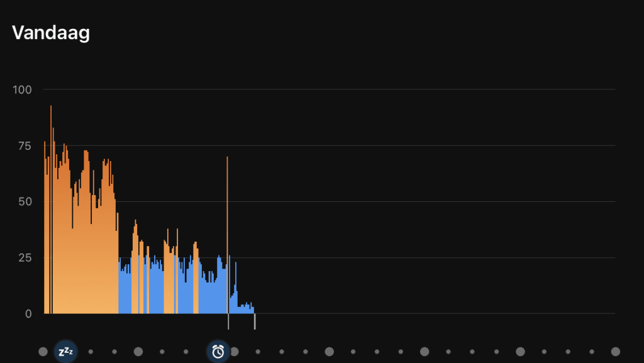The height and width of the screenshot is (363, 644).
Task: Select the Vandaag heading
Action: (x=51, y=33)
